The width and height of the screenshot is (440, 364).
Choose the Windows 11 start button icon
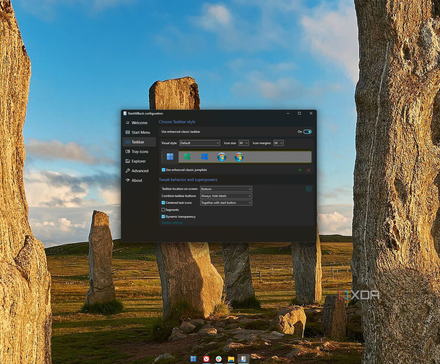click(170, 157)
